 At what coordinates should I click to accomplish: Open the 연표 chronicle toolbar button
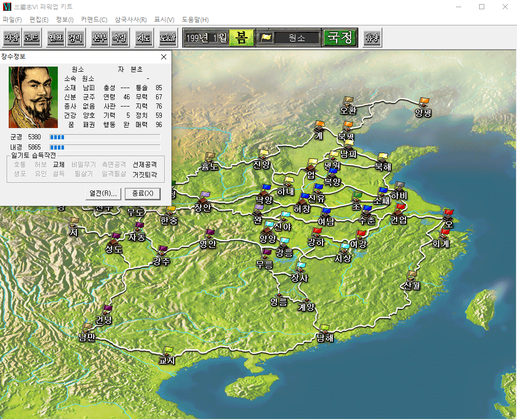click(55, 37)
